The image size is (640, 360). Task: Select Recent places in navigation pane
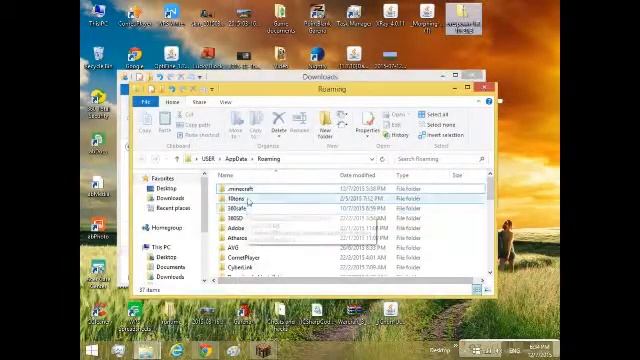173,208
